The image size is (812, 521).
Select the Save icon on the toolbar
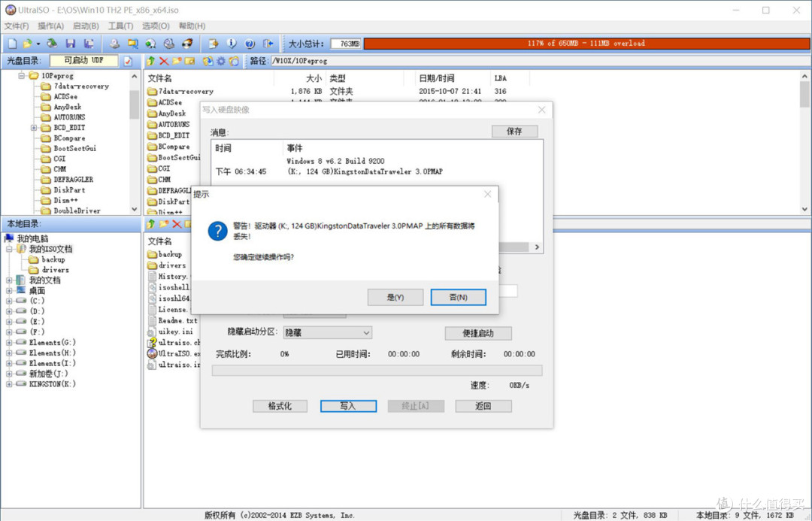click(69, 43)
